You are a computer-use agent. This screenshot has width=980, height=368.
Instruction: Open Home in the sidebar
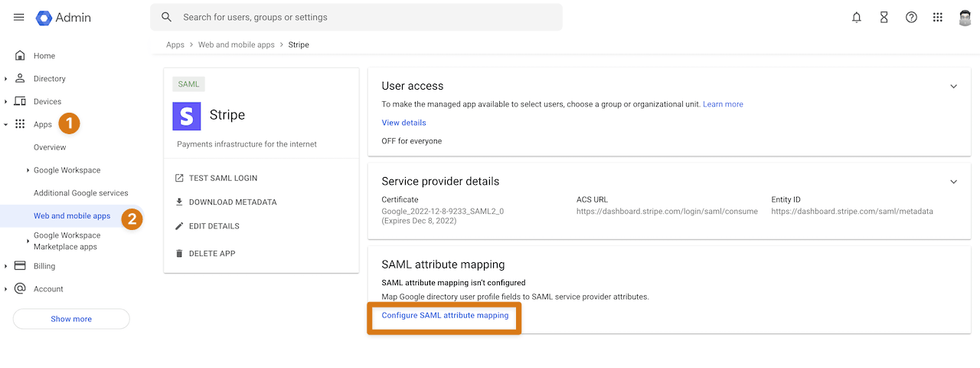click(x=44, y=56)
